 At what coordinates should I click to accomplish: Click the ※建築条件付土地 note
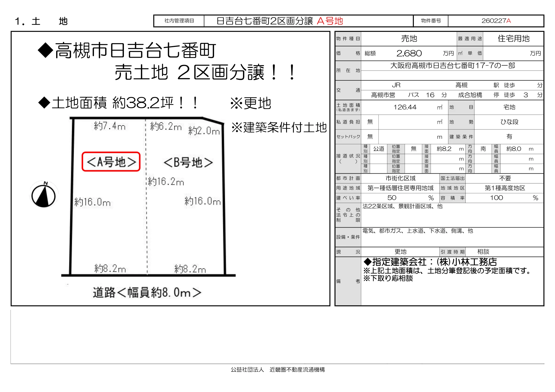point(279,127)
